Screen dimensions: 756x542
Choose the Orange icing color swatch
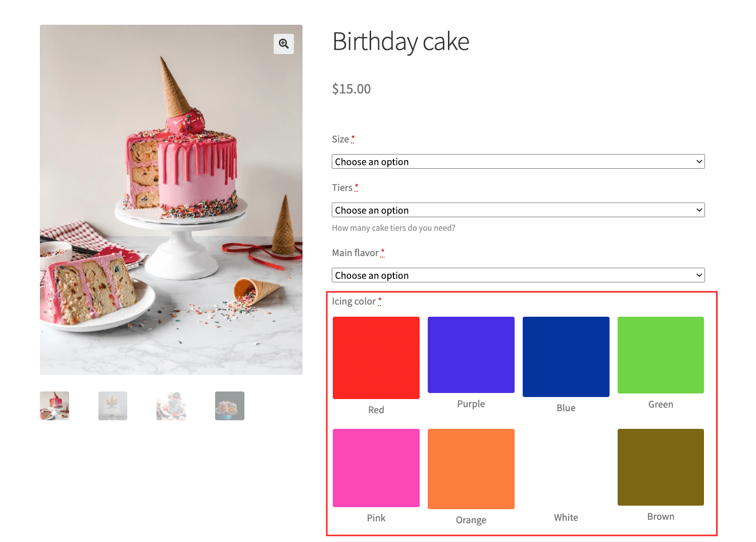(471, 469)
